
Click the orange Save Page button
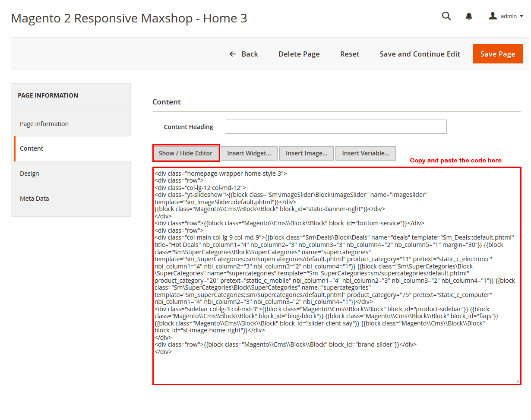(x=498, y=54)
